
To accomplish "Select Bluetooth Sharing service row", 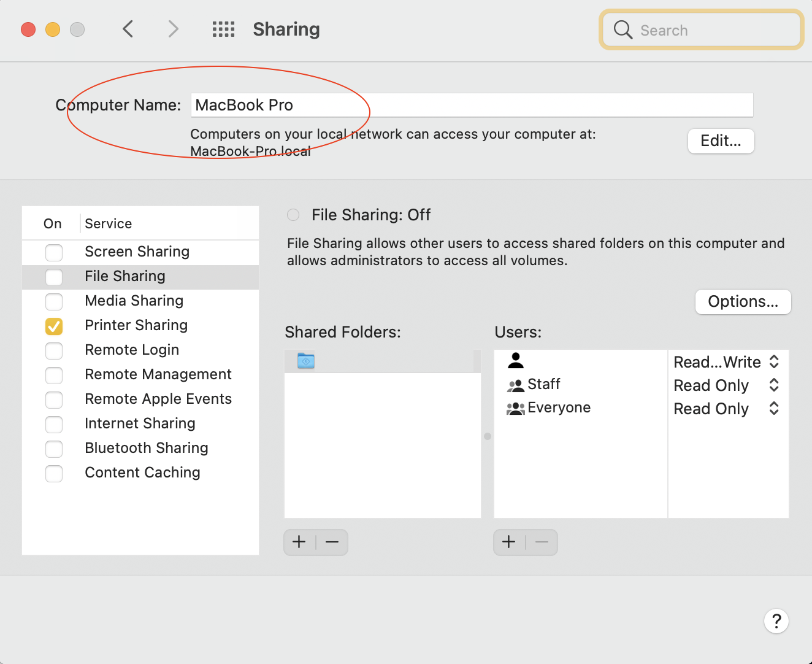I will click(146, 448).
